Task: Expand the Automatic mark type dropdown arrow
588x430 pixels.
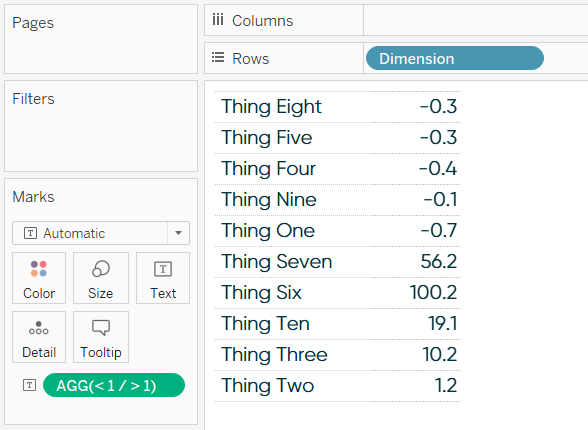Action: click(178, 233)
